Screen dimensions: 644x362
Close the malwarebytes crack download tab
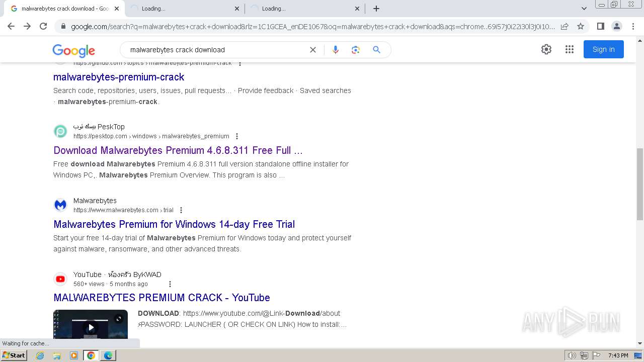pyautogui.click(x=117, y=9)
